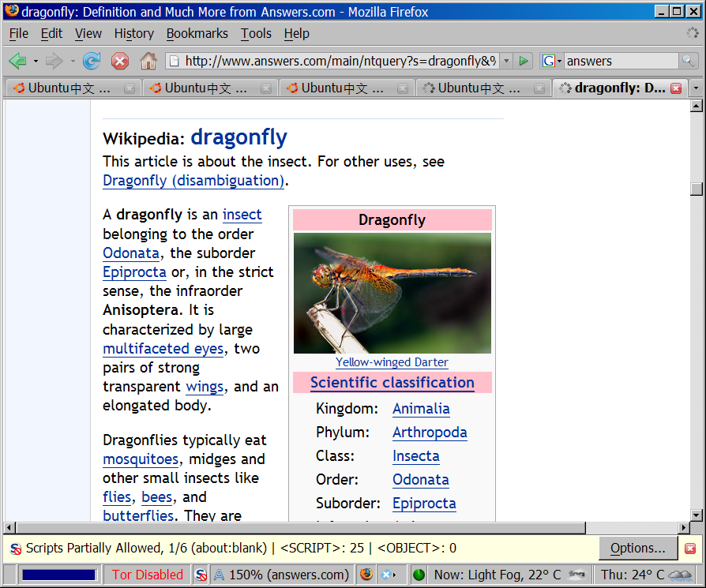Open the insect link
Screen dimensions: 706x588
pyautogui.click(x=242, y=215)
